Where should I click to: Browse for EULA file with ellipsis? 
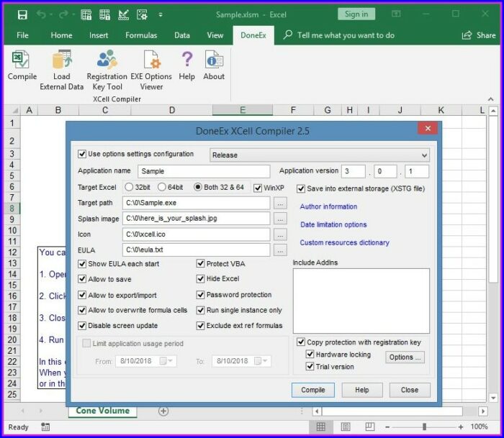[280, 250]
